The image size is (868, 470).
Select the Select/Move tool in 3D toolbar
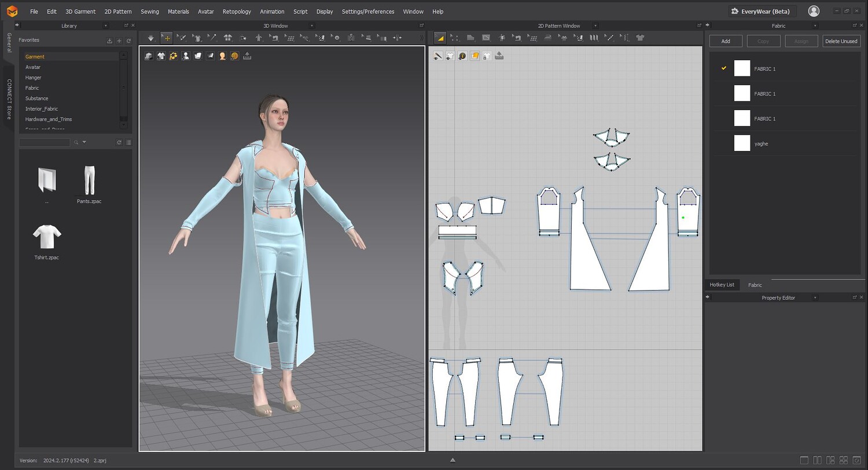click(x=167, y=38)
